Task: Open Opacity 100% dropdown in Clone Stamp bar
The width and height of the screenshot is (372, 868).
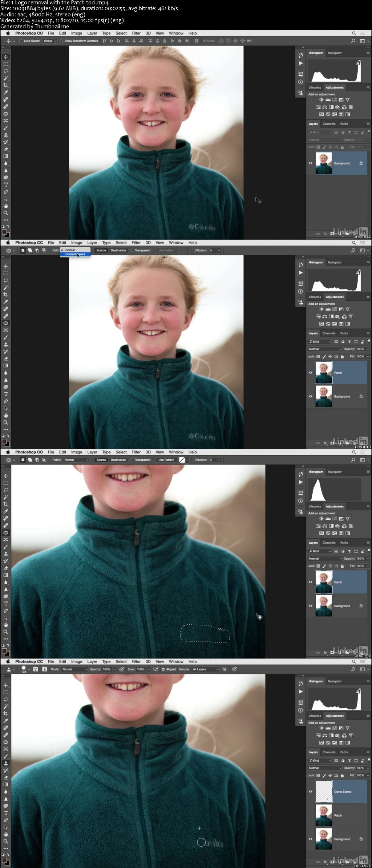Action: [x=114, y=669]
